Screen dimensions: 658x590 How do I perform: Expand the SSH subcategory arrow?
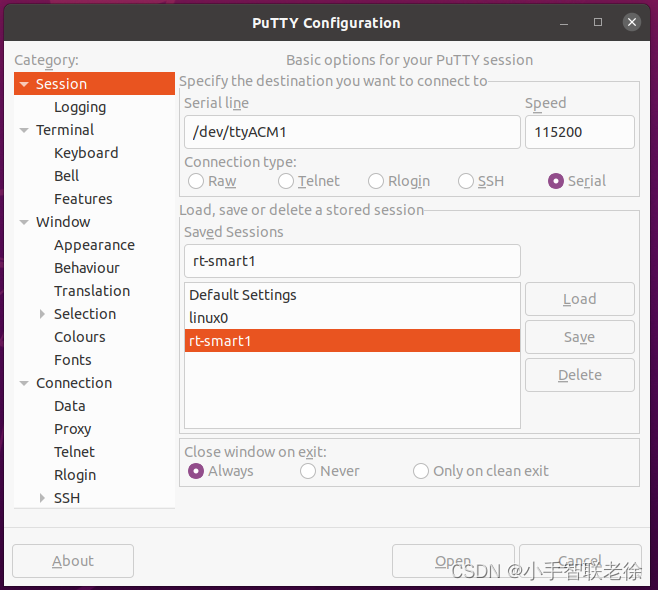tap(42, 498)
